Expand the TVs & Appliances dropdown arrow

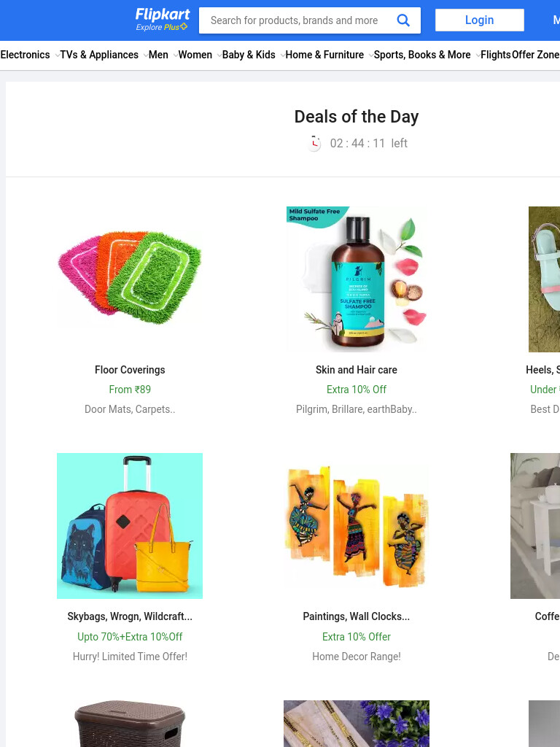tap(145, 55)
